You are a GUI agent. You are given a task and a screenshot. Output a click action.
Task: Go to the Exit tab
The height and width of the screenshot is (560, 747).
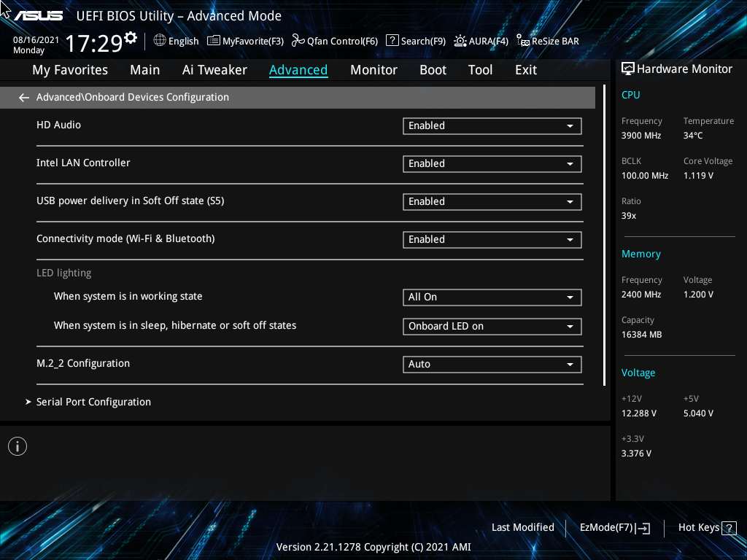pyautogui.click(x=526, y=70)
